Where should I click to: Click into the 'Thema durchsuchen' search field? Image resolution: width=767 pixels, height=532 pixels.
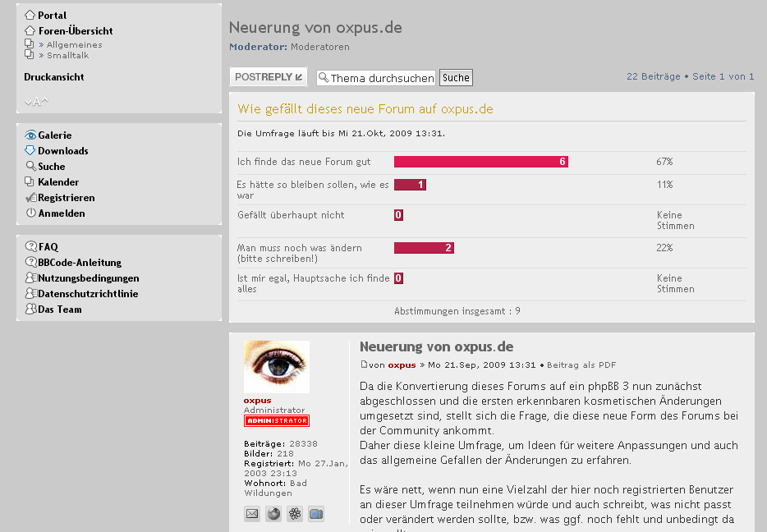click(382, 78)
